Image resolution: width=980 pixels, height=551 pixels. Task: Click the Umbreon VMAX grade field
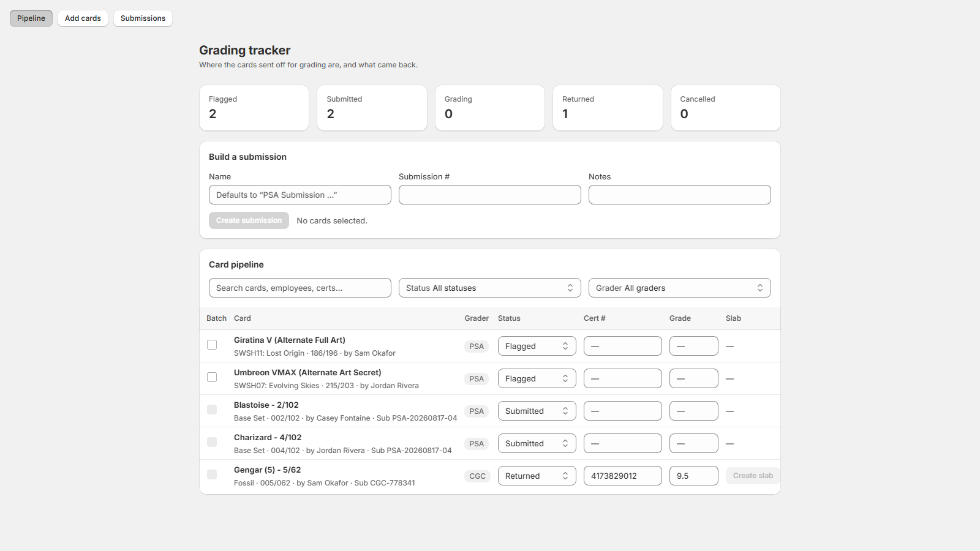tap(694, 378)
